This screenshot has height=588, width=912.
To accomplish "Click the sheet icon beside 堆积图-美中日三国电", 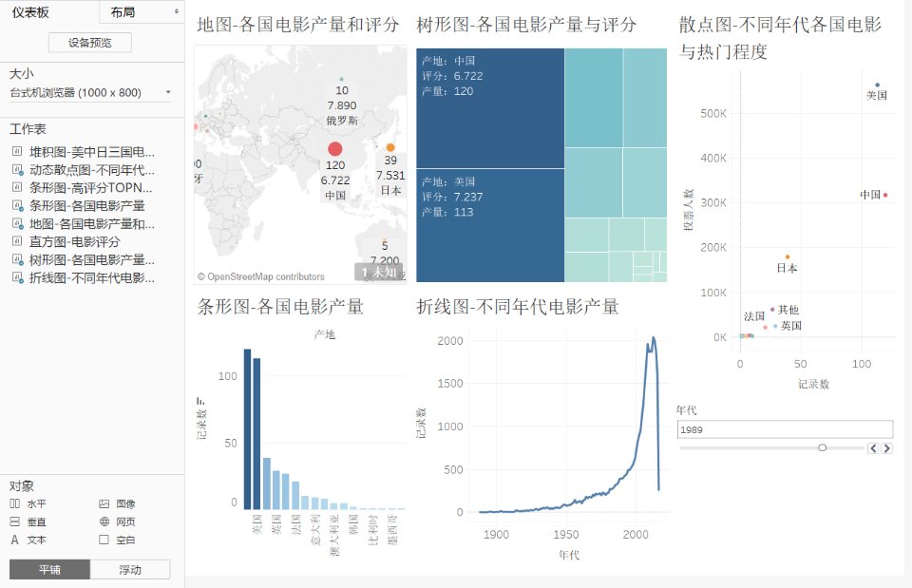I will tap(17, 152).
